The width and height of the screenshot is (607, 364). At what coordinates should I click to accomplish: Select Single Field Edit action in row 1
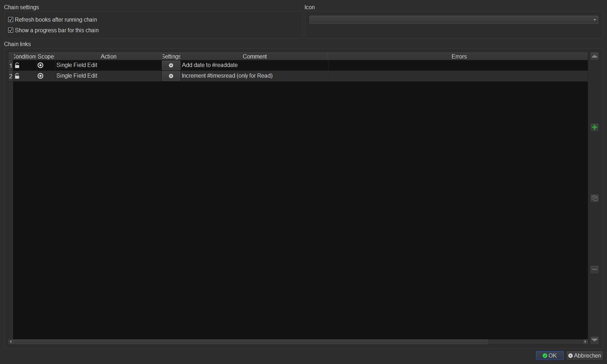(x=108, y=65)
